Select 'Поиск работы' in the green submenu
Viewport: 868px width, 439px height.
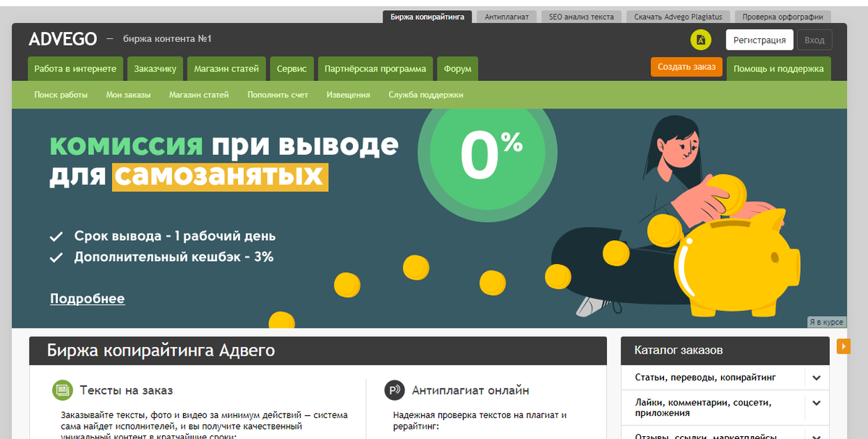pyautogui.click(x=60, y=94)
